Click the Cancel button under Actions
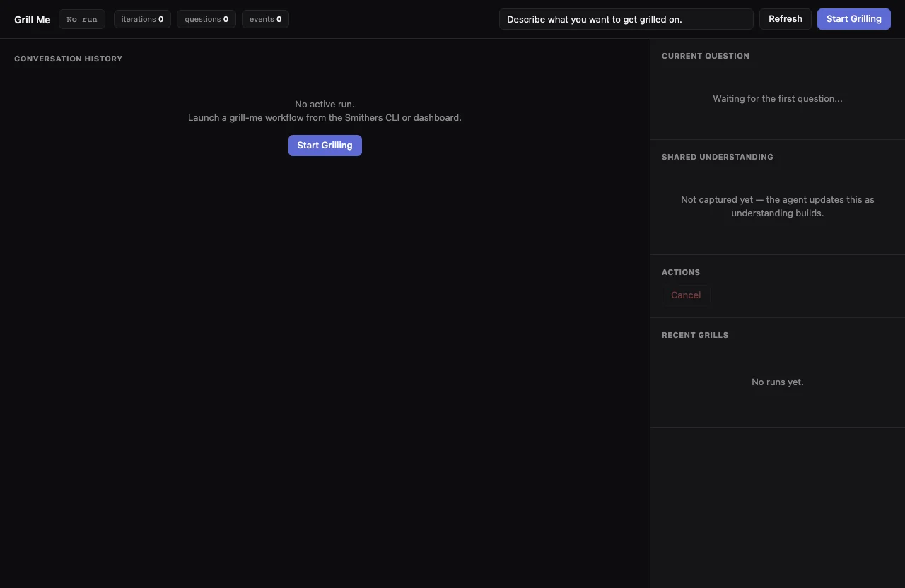The width and height of the screenshot is (905, 588). pyautogui.click(x=686, y=295)
